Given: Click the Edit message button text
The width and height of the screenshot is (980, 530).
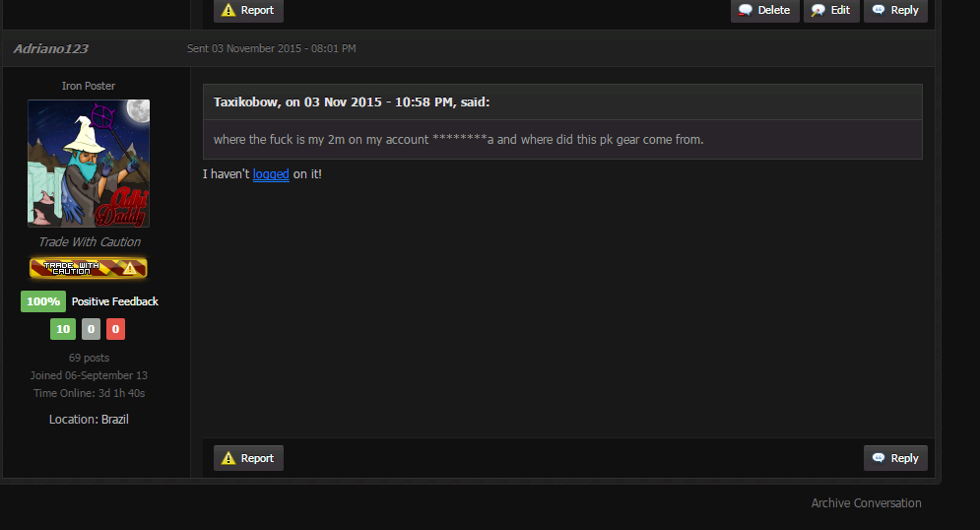Looking at the screenshot, I should click(x=840, y=10).
